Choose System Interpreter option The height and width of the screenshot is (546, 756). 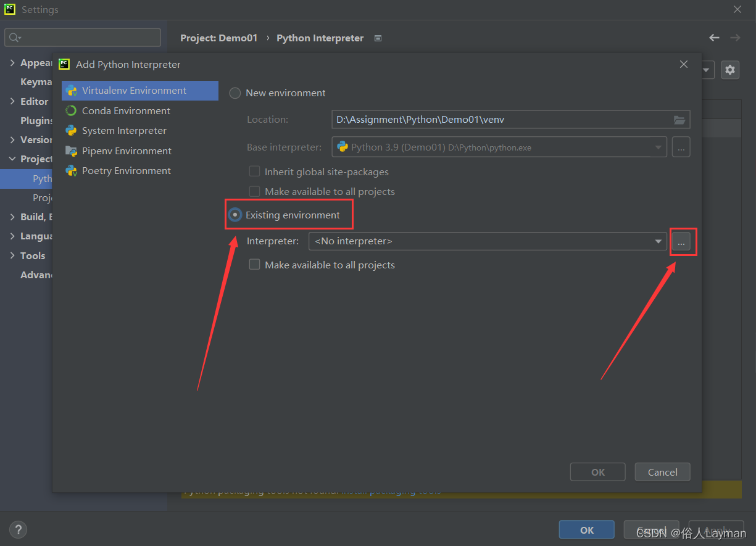(x=124, y=131)
